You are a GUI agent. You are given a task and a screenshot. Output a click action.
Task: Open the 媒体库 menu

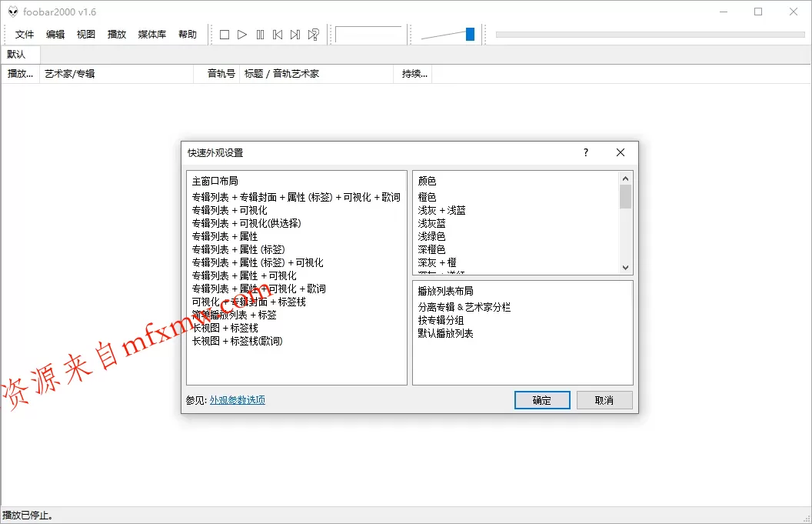tap(152, 34)
